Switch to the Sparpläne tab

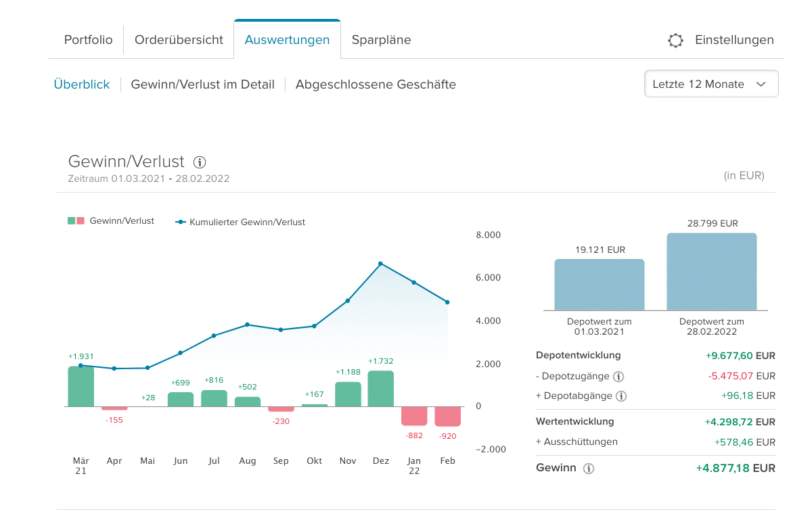pyautogui.click(x=381, y=40)
